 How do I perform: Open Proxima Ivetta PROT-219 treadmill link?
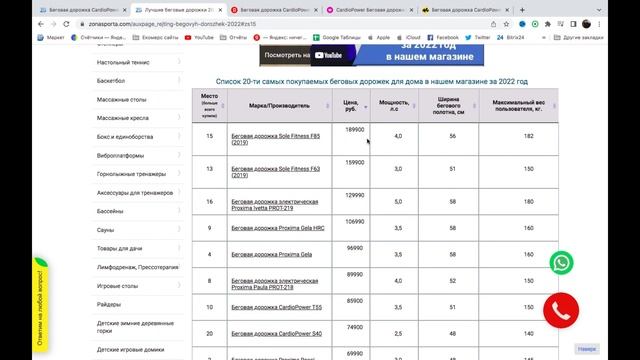[x=275, y=205]
